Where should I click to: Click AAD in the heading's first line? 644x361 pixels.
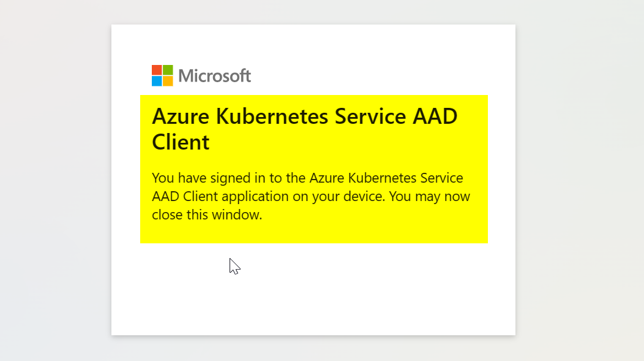435,116
